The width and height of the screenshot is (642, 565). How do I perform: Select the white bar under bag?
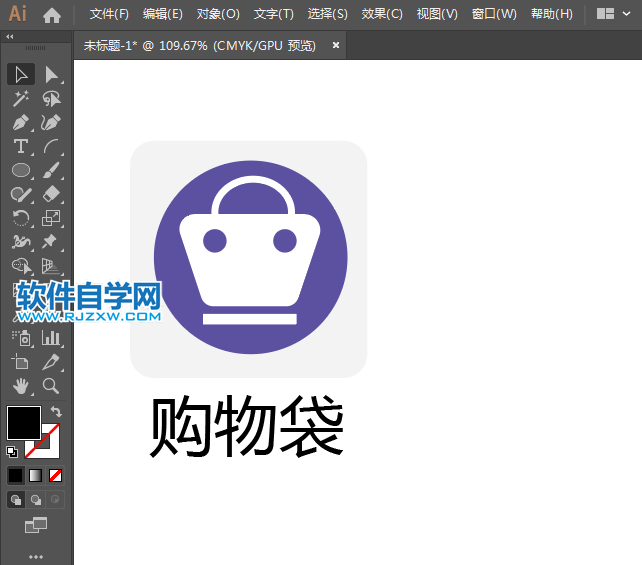tap(250, 319)
